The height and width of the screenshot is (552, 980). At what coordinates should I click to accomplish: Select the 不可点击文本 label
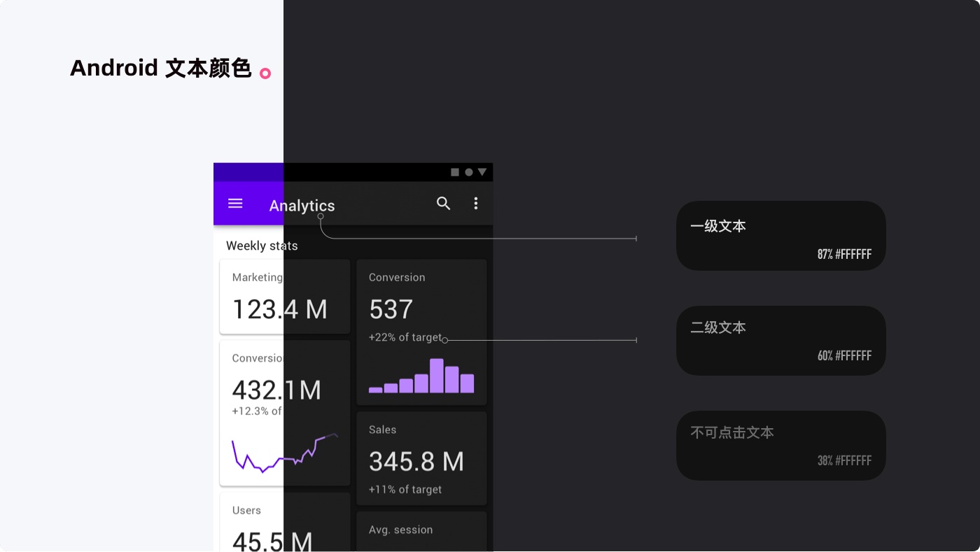tap(732, 432)
